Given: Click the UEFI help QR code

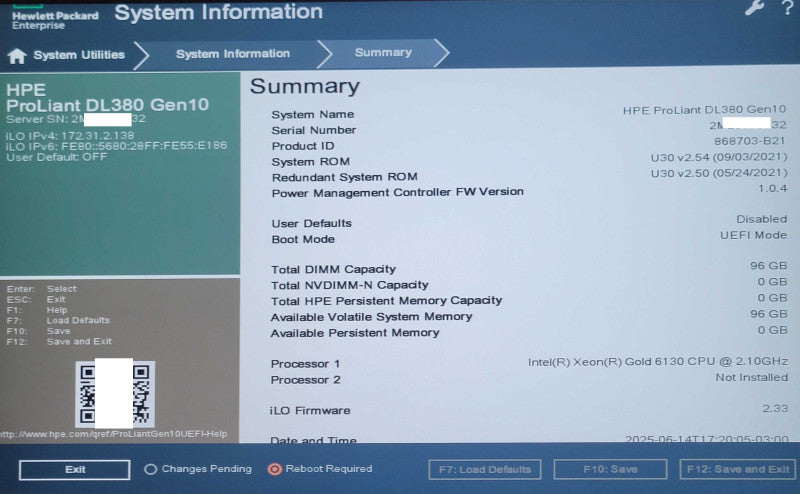Looking at the screenshot, I should pos(115,394).
